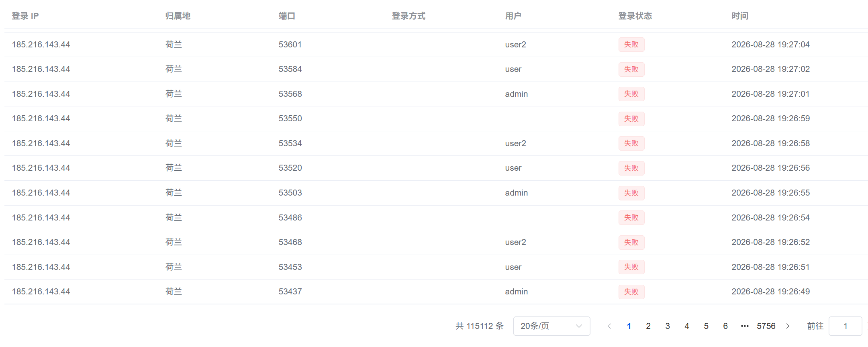
Task: Select current page 1 in pagination
Action: 629,326
